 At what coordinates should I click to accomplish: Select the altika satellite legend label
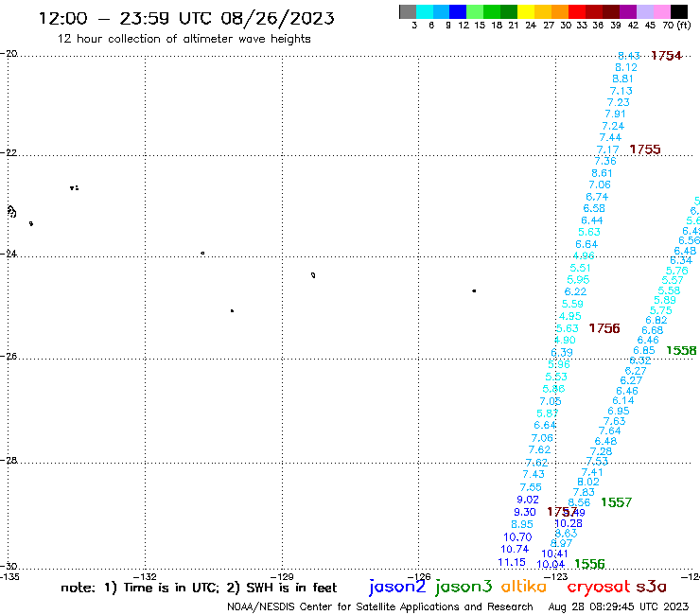pyautogui.click(x=523, y=587)
